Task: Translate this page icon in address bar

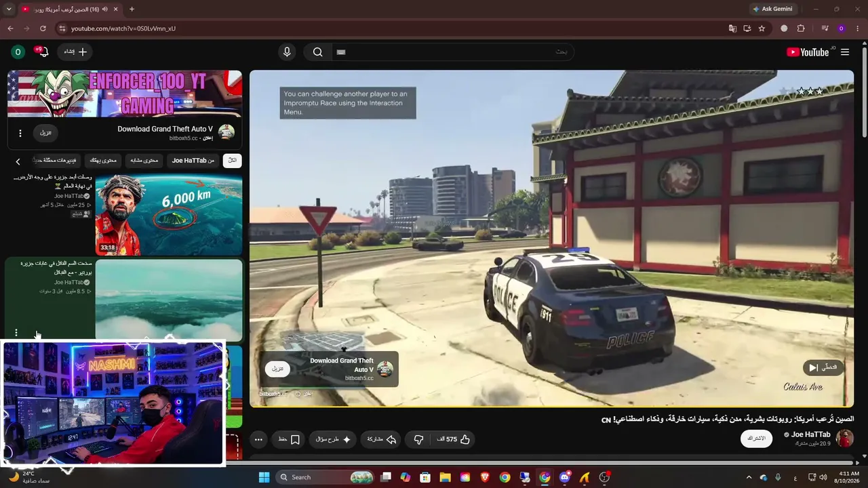Action: tap(732, 28)
